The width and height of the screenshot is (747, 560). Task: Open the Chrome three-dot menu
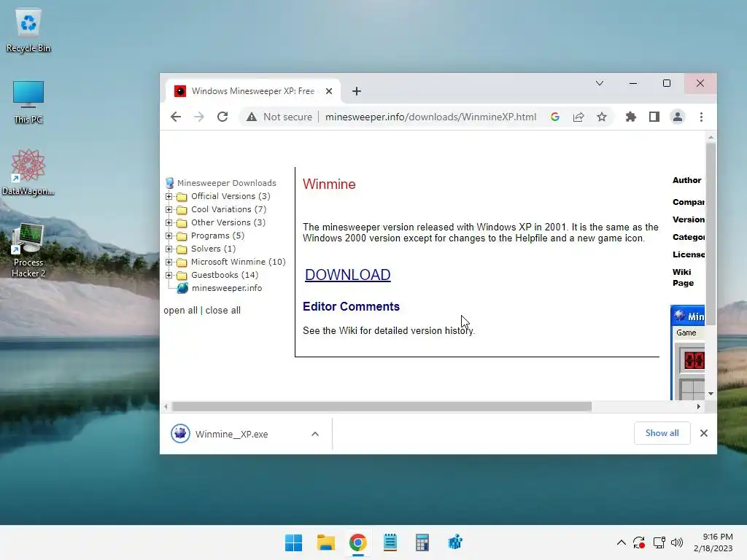(x=701, y=117)
